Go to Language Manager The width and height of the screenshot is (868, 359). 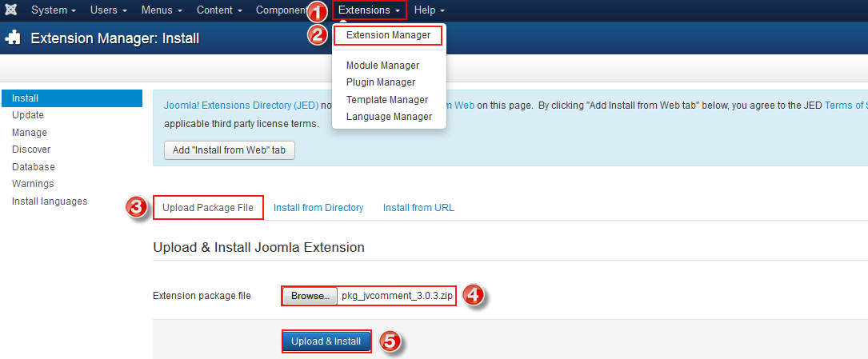click(389, 117)
